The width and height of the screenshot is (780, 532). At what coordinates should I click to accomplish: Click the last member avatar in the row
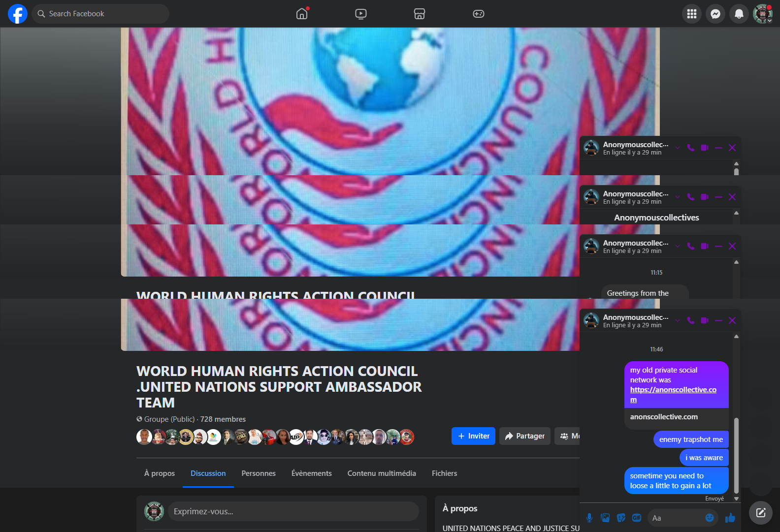coord(407,437)
